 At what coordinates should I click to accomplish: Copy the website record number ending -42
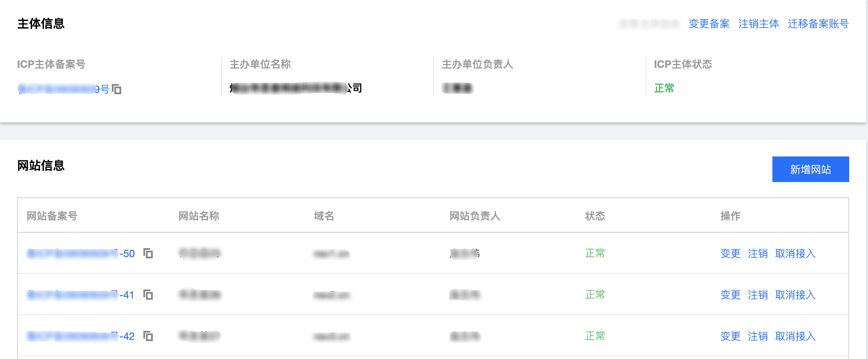(148, 336)
